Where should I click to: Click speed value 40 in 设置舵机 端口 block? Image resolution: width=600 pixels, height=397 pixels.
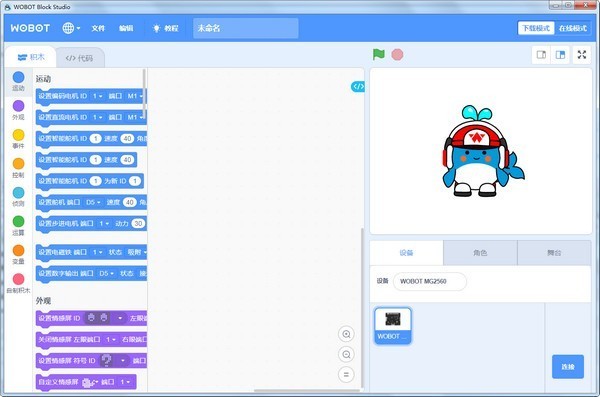click(130, 202)
